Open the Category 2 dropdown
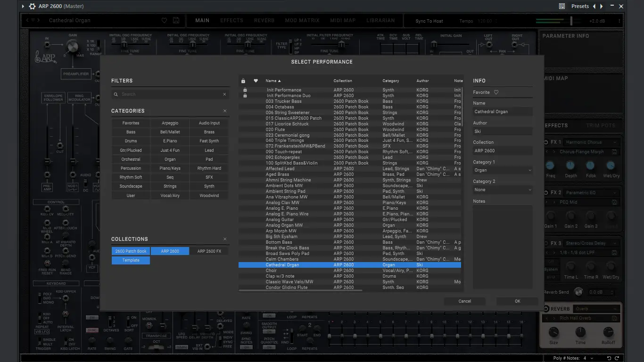Image resolution: width=644 pixels, height=362 pixels. click(503, 189)
